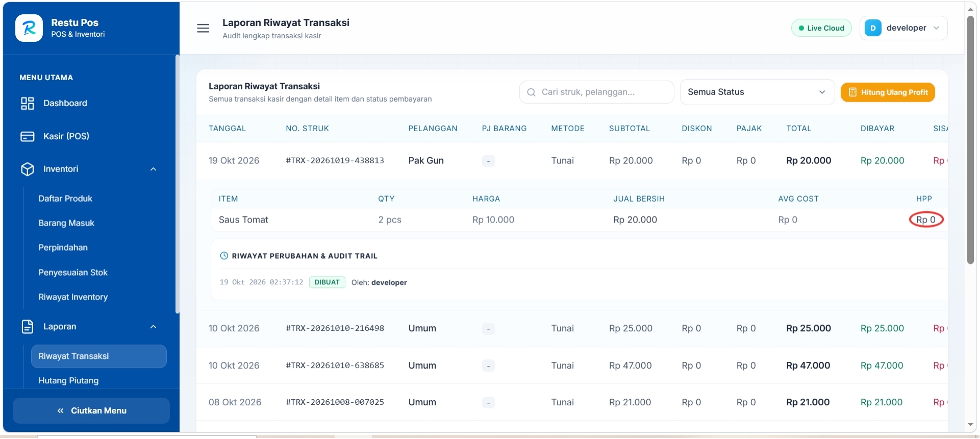
Task: Open the developer account dropdown arrow
Action: click(x=937, y=28)
